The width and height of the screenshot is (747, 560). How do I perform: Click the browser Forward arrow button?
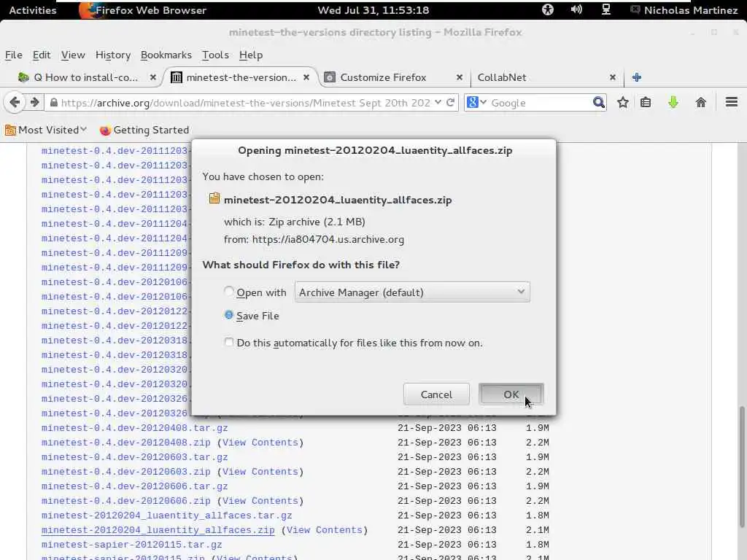[34, 102]
